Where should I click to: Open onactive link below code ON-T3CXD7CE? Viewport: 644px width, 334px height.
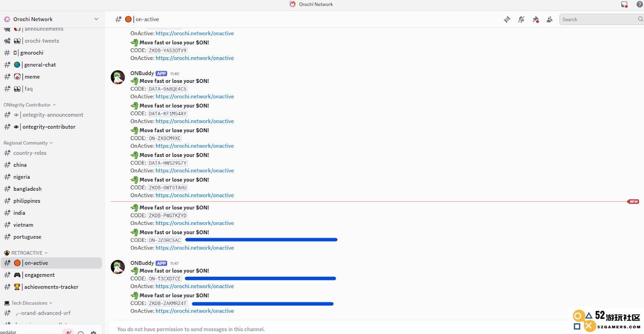[x=195, y=287]
